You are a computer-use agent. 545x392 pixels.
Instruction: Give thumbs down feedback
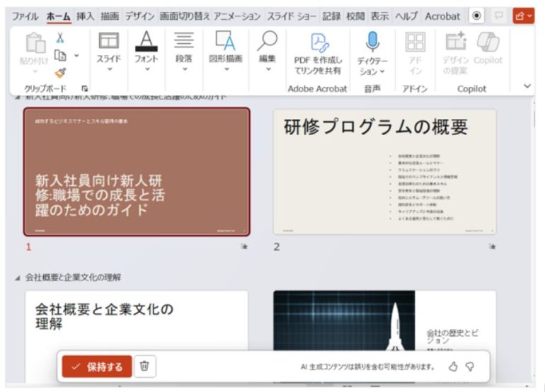470,367
